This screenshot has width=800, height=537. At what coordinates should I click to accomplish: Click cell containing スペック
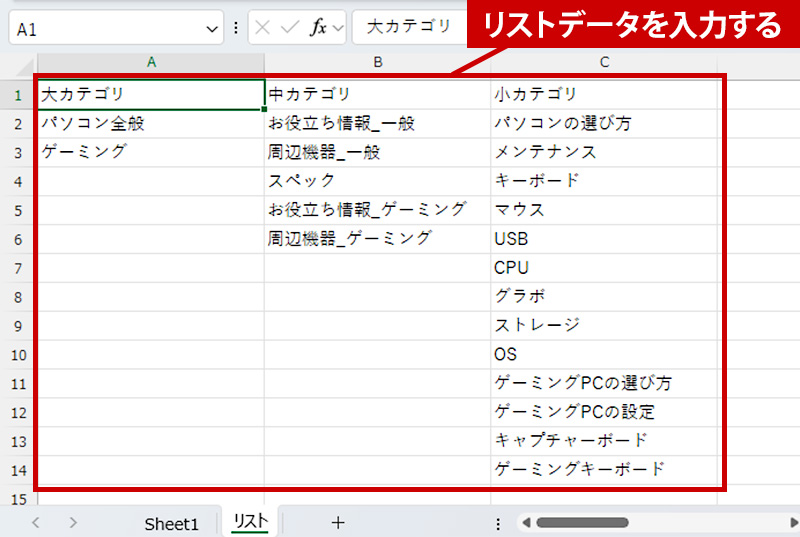pos(378,181)
